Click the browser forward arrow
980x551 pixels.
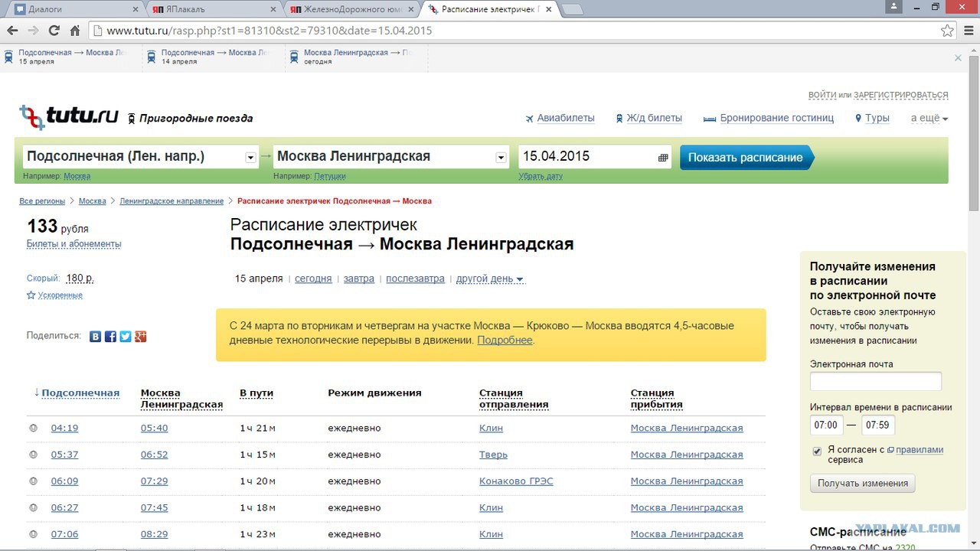tap(33, 31)
